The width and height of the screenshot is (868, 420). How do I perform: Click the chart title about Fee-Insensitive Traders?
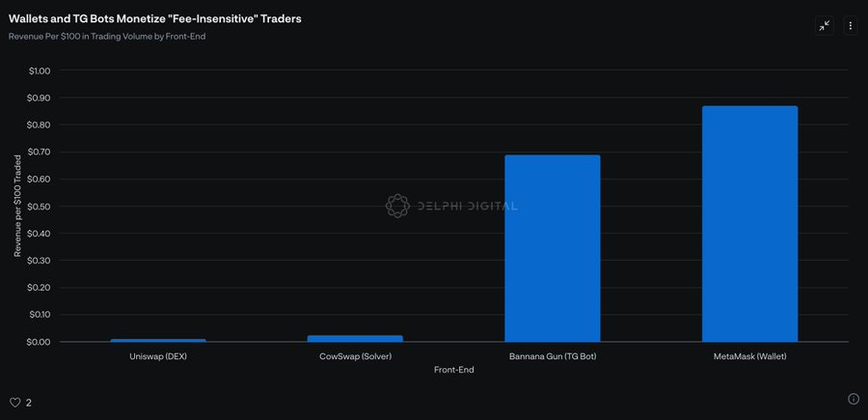[154, 19]
